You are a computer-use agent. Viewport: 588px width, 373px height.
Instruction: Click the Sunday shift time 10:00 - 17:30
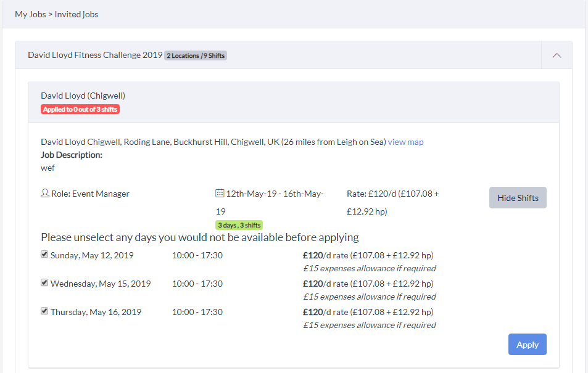(x=197, y=255)
